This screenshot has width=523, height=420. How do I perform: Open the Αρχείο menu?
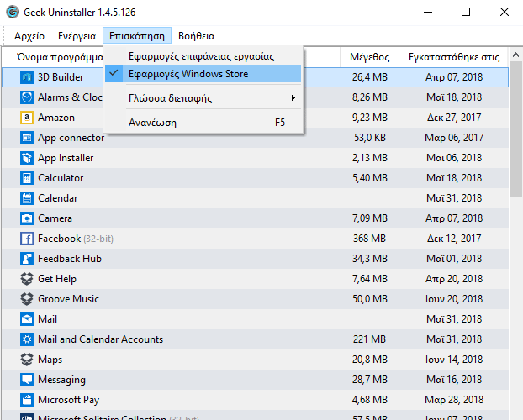[x=29, y=35]
